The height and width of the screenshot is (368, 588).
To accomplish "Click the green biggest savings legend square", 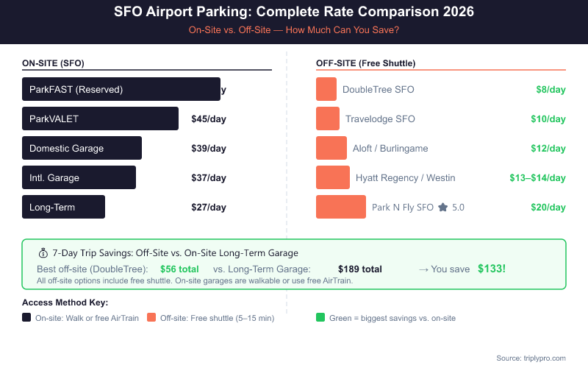I will click(320, 318).
